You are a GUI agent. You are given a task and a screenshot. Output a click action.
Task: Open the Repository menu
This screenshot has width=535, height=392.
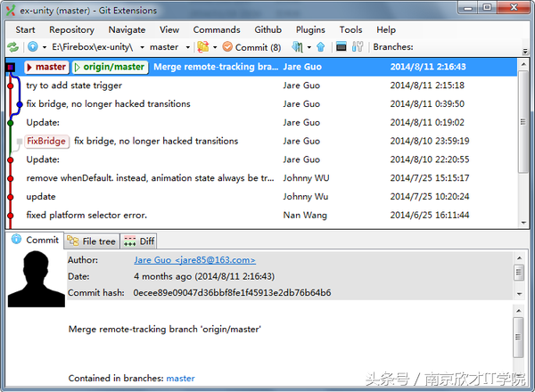click(71, 30)
